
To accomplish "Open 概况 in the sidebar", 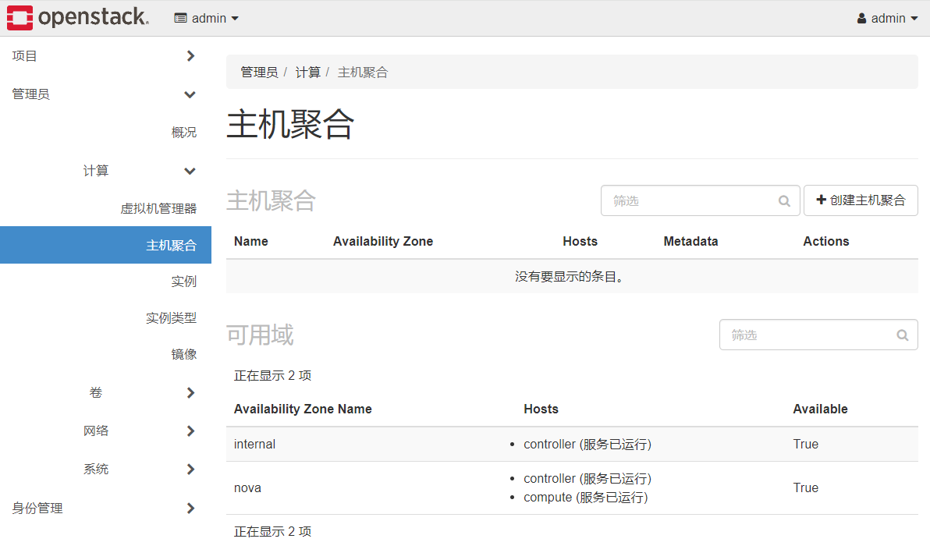I will [x=184, y=133].
